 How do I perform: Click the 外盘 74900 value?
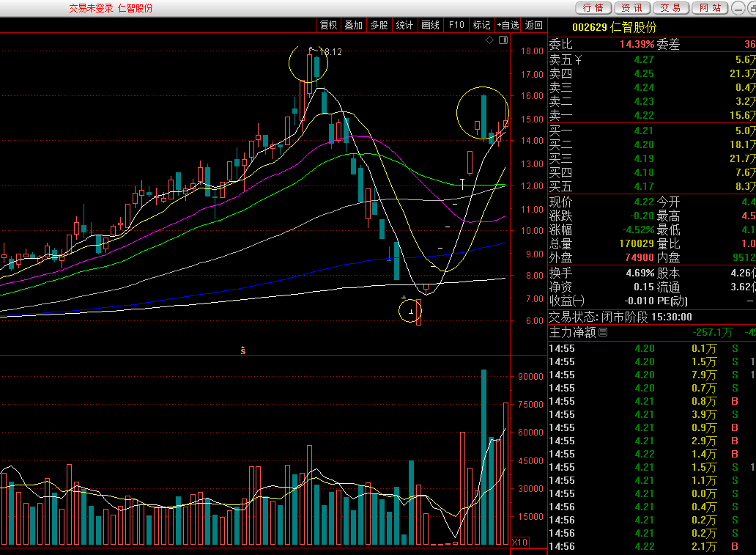(x=640, y=258)
